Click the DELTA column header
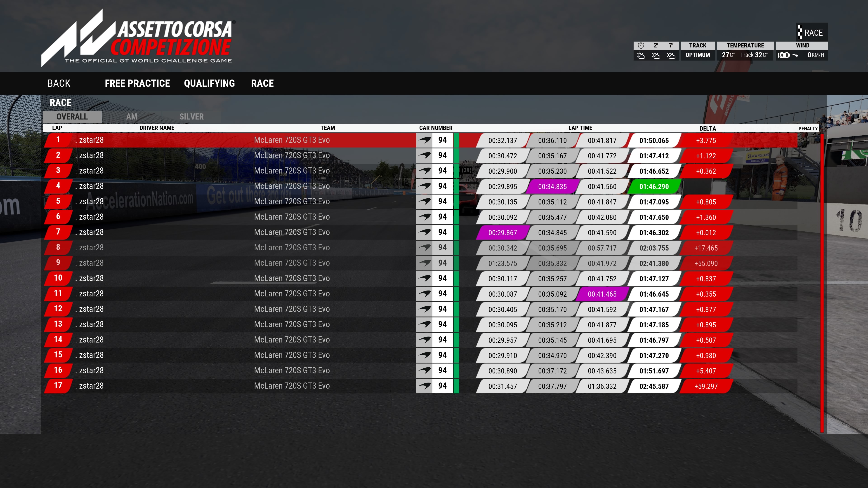This screenshot has width=868, height=488. click(708, 128)
